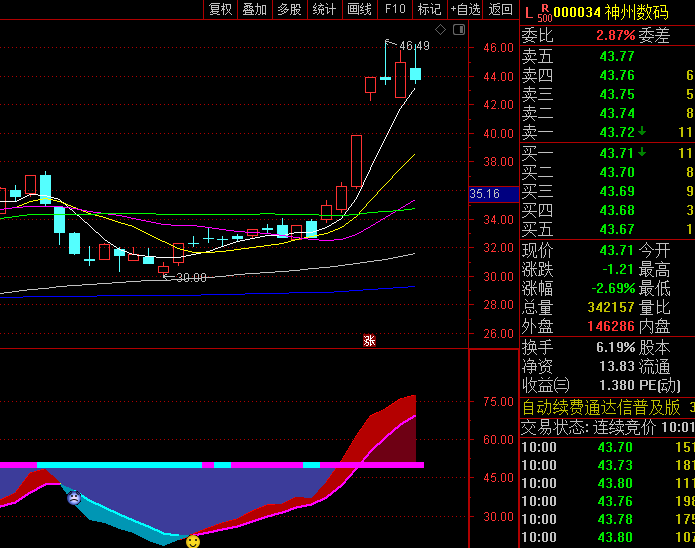This screenshot has width=695, height=548.
Task: Click the sad face signal icon
Action: (73, 497)
